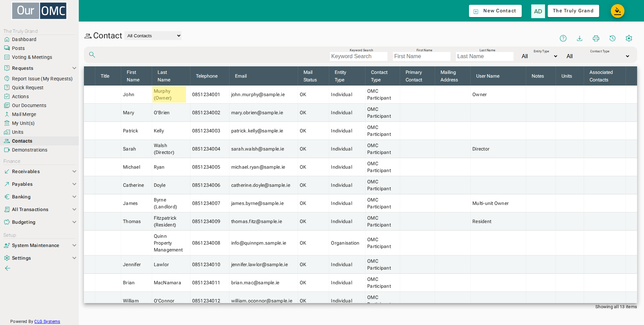Click the AD user avatar
644x325 pixels.
click(538, 11)
